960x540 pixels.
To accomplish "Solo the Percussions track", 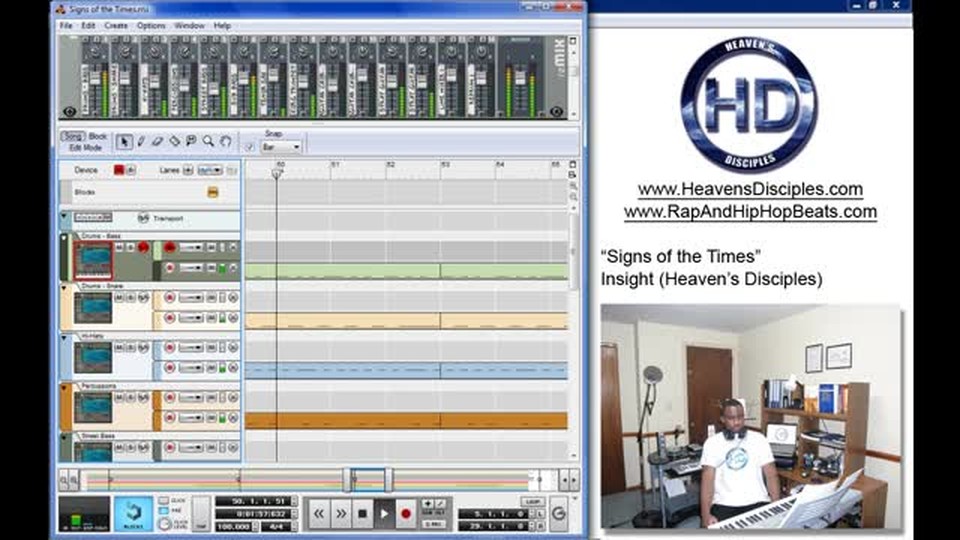I will pyautogui.click(x=130, y=398).
